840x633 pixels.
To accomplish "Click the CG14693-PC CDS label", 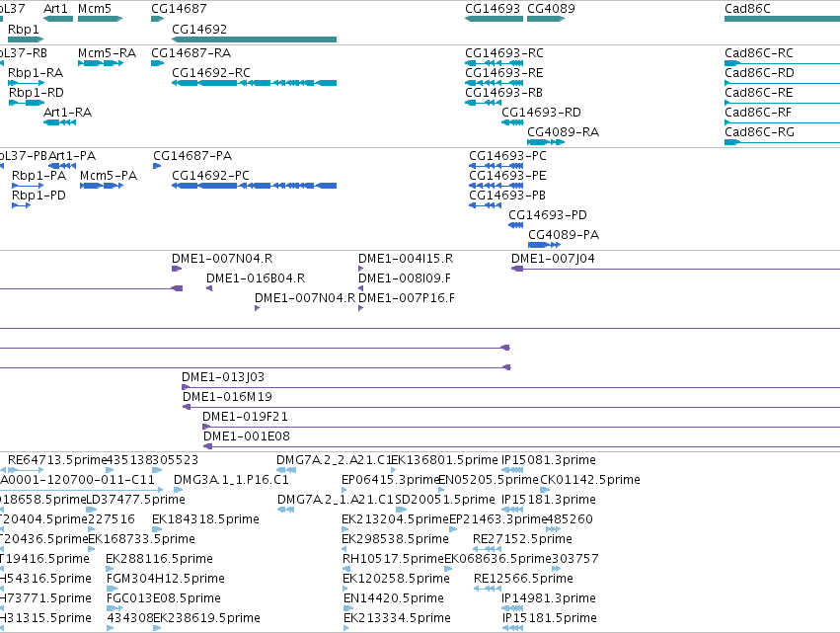I will click(507, 156).
